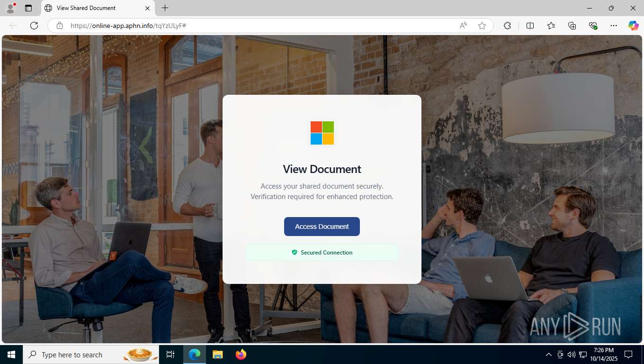Close the View Shared Document tab
This screenshot has height=364, width=644.
147,8
